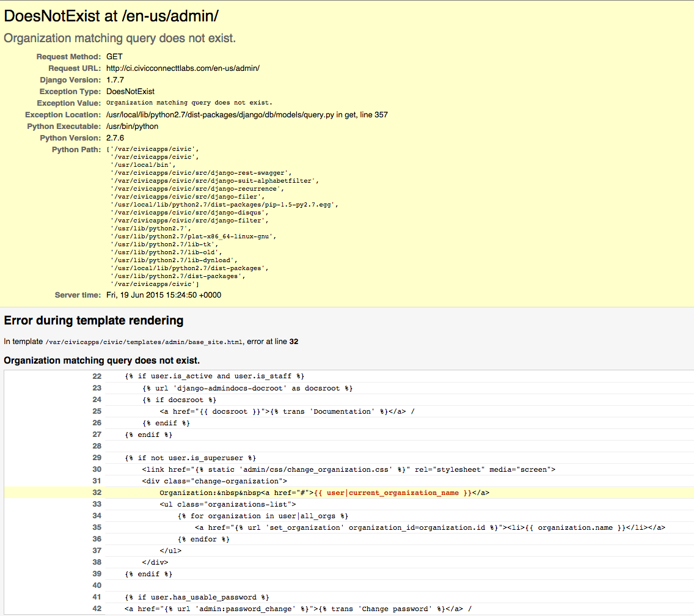Click the 'error at line 32' text
Viewport: 694px width, 616px height.
click(272, 342)
